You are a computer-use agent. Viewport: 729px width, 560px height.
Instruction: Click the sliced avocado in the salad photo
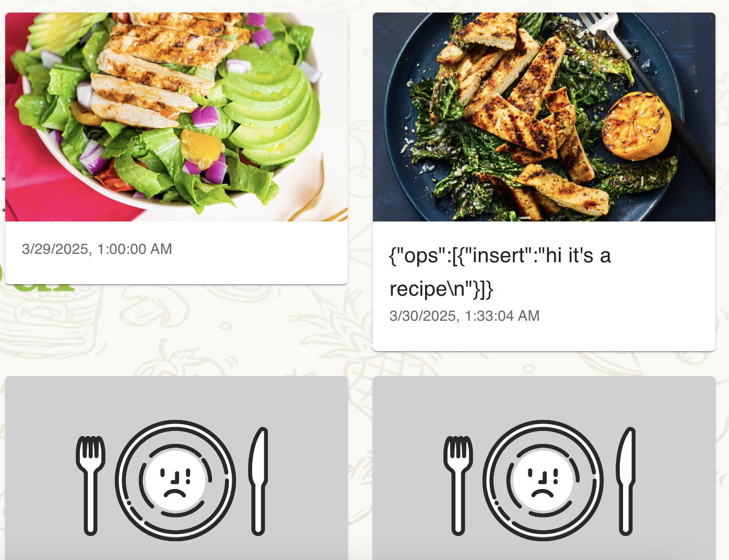(x=272, y=110)
